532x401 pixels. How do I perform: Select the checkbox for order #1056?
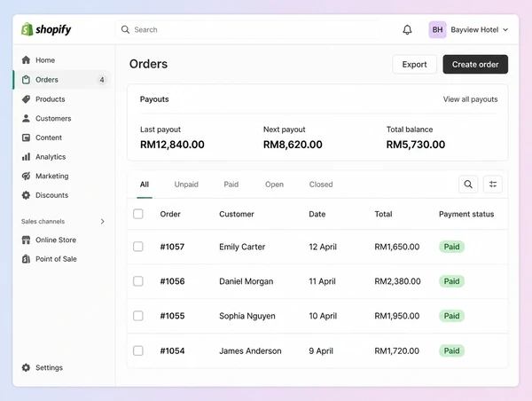[x=138, y=281]
